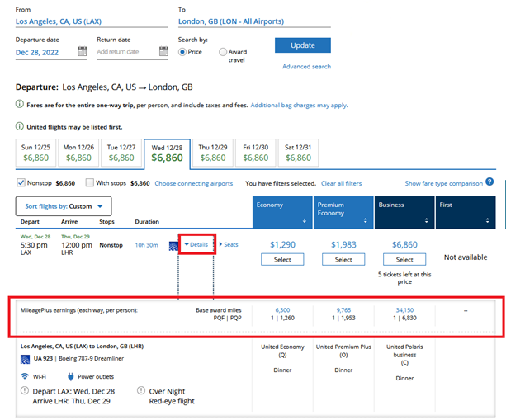
Task: Switch to the Fri 12/30 date tab
Action: (256, 153)
